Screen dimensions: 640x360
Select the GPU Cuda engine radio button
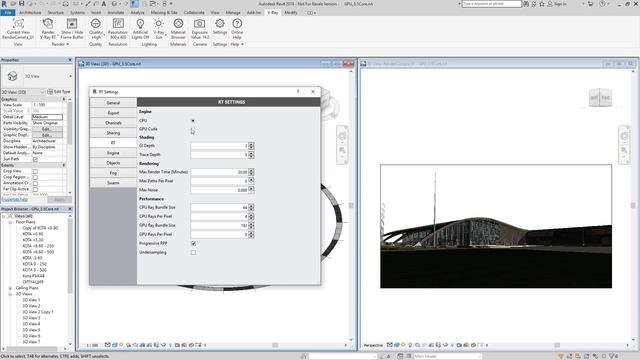tap(193, 129)
